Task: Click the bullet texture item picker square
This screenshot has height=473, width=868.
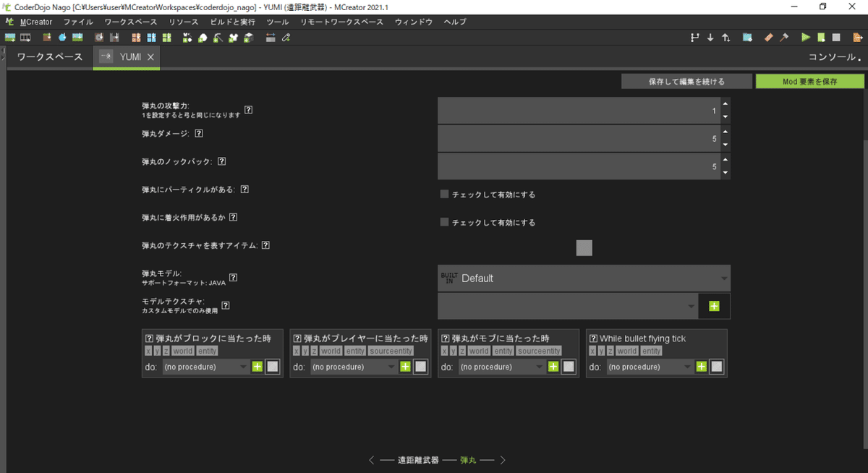Action: [584, 247]
